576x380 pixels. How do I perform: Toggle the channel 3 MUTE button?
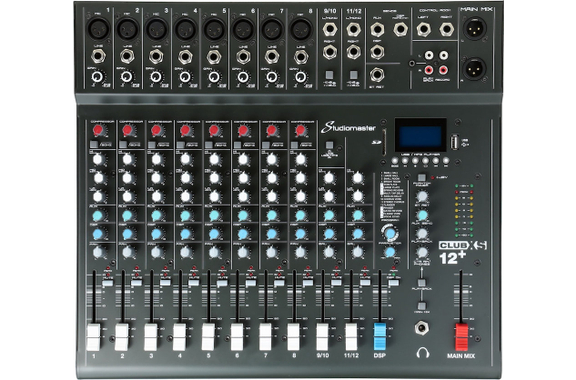[x=165, y=283]
